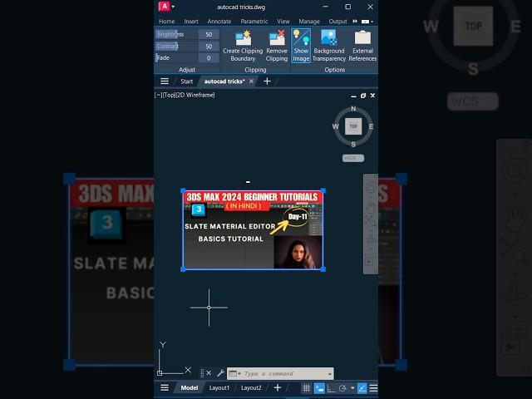
Task: Select the inserted 3DS Max tutorial image
Action: [253, 230]
